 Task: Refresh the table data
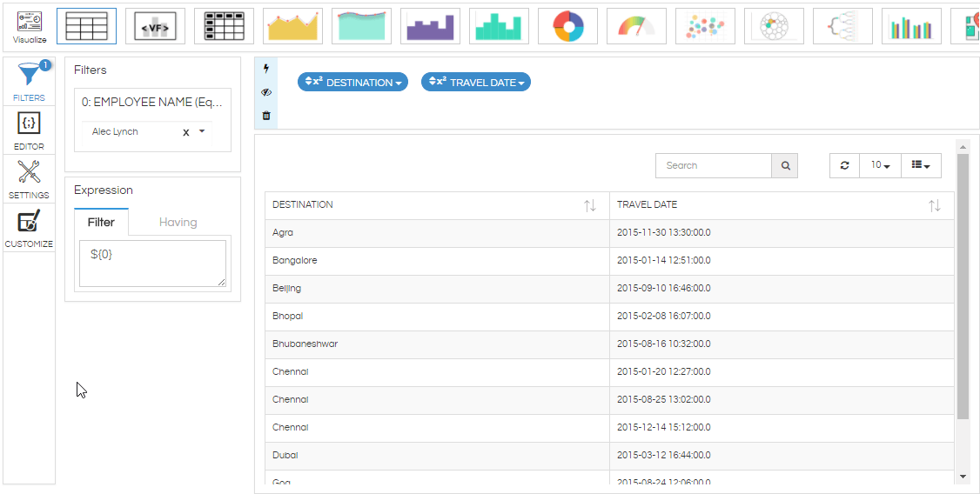click(x=845, y=165)
